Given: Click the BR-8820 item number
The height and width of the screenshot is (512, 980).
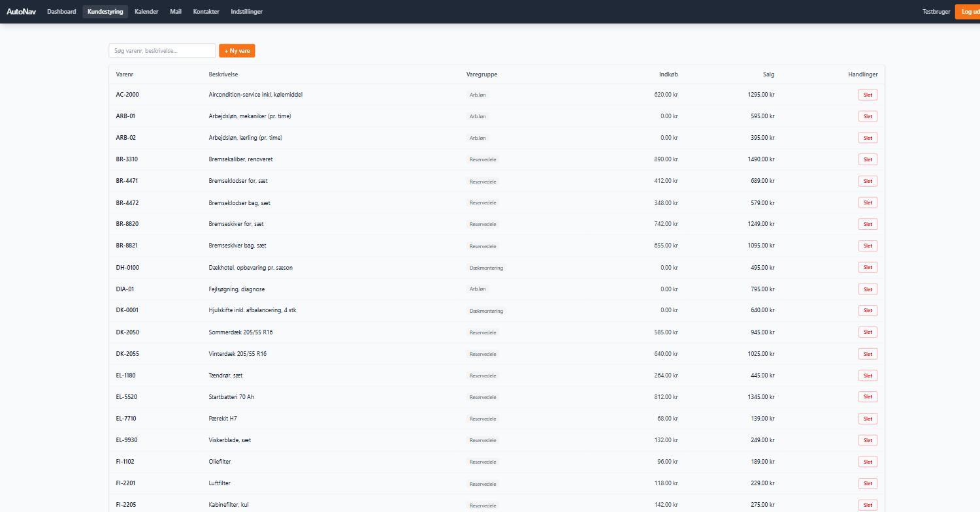Looking at the screenshot, I should 127,224.
